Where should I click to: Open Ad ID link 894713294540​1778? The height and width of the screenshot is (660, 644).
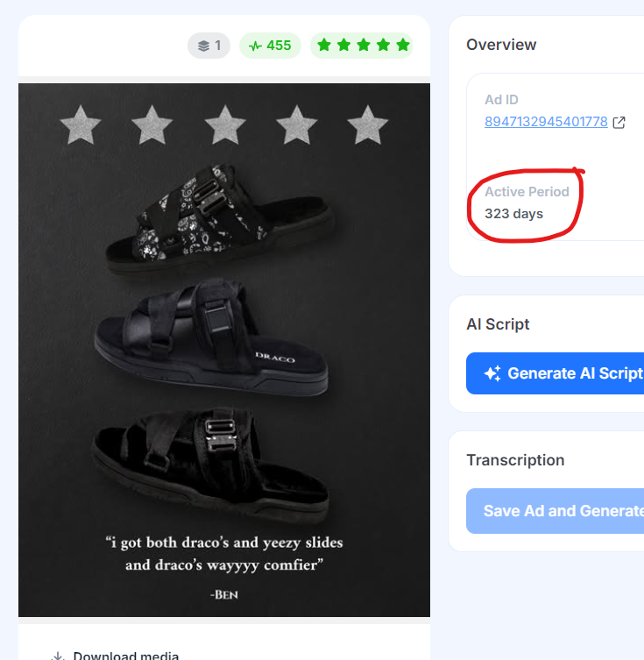546,122
